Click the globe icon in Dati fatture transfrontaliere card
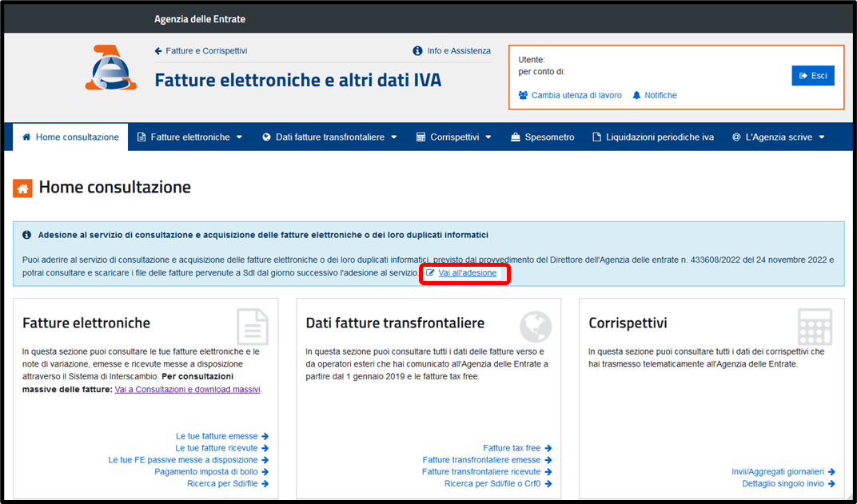The image size is (857, 504). [535, 326]
